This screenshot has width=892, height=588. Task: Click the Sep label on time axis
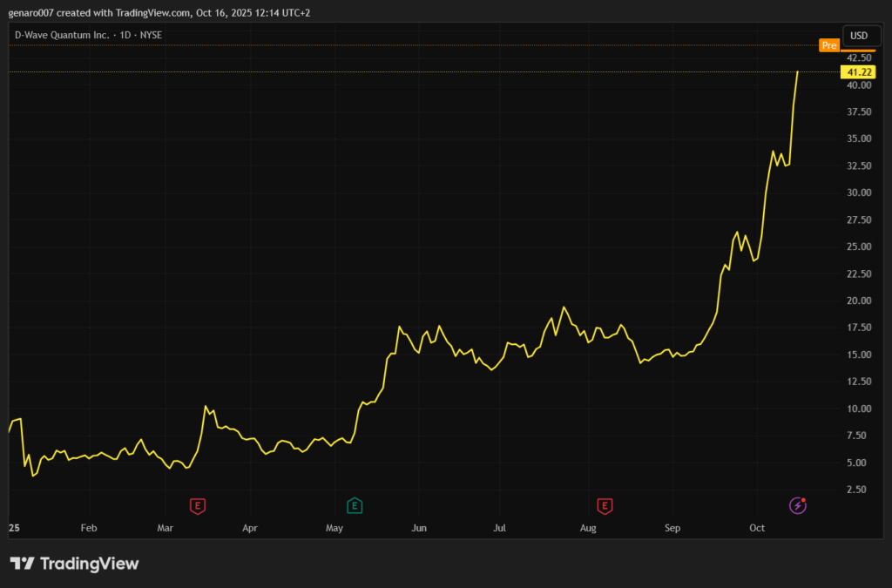click(672, 528)
